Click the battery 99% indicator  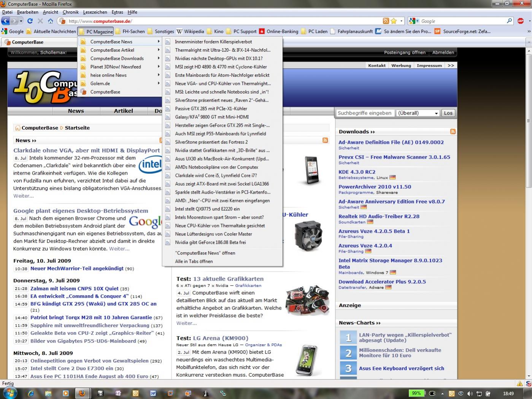click(x=416, y=393)
